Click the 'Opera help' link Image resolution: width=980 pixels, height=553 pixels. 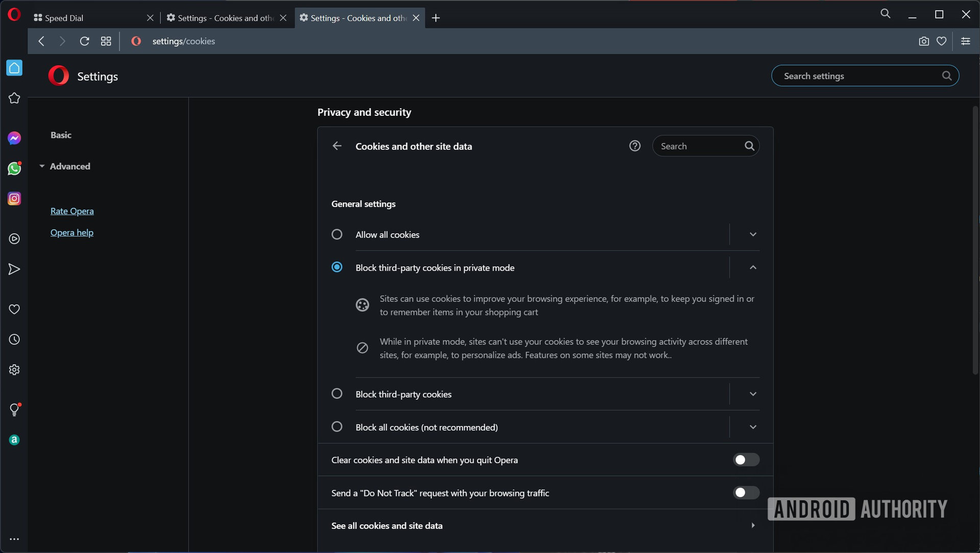click(71, 233)
